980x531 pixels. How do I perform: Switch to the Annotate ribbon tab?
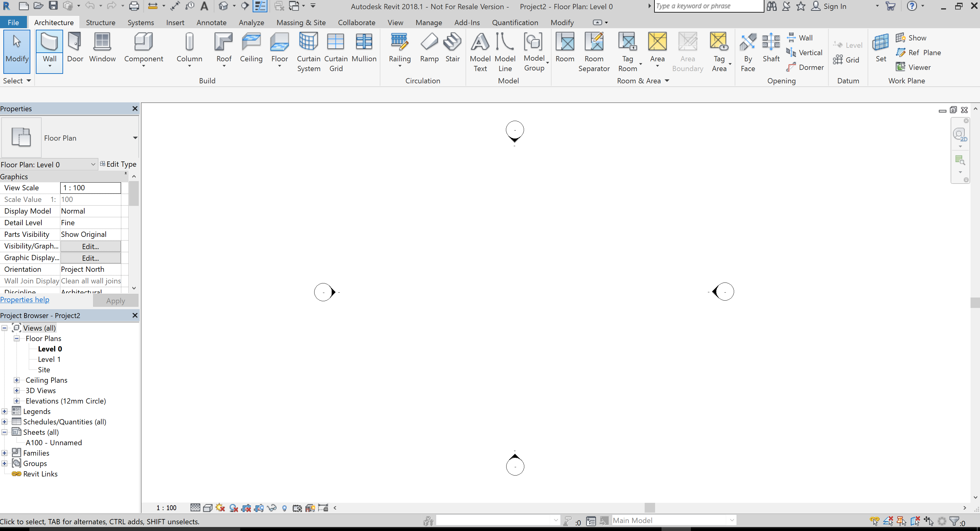coord(212,22)
